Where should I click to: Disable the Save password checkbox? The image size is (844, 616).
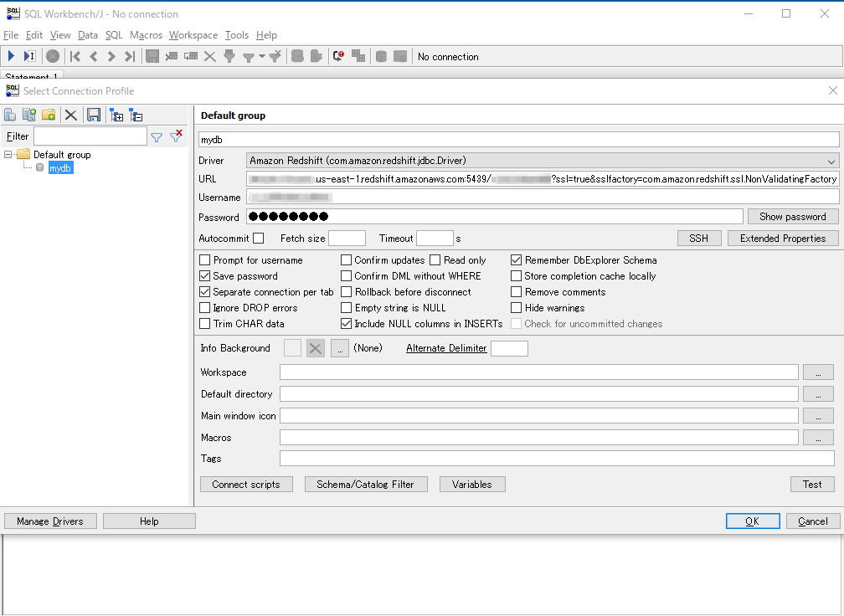[x=205, y=276]
